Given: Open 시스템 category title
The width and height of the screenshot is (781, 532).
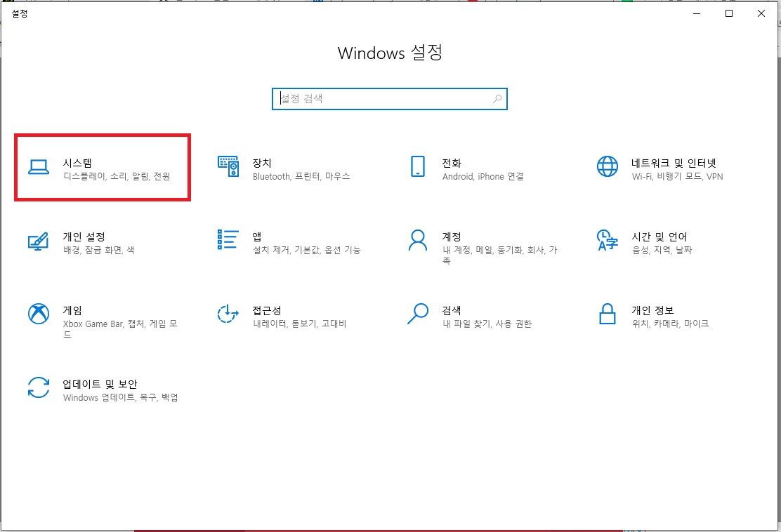Looking at the screenshot, I should pos(77,163).
